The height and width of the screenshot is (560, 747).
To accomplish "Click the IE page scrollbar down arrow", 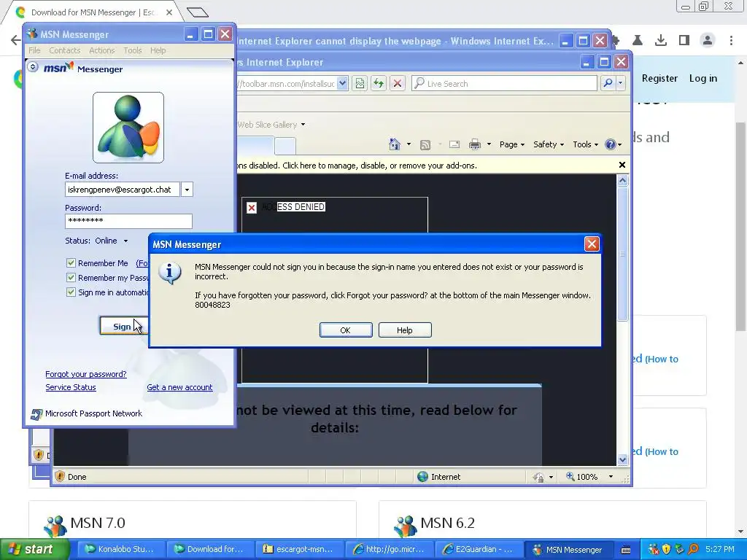I will pos(623,459).
